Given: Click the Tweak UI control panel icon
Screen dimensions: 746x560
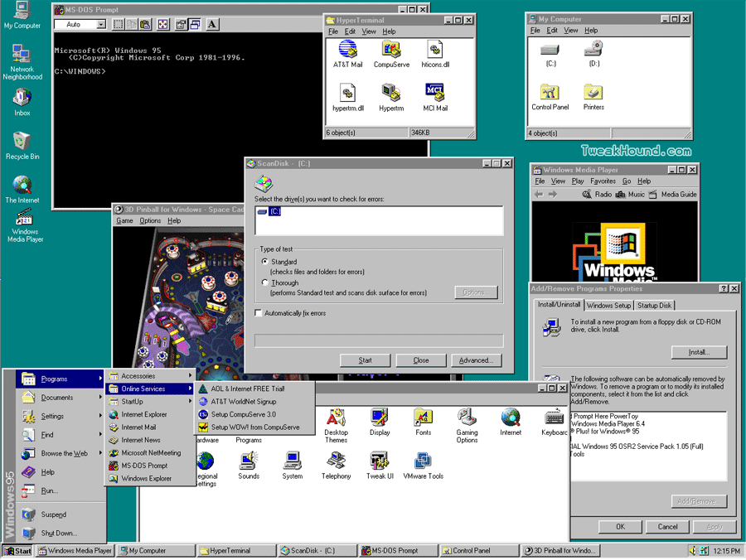Looking at the screenshot, I should coord(380,461).
